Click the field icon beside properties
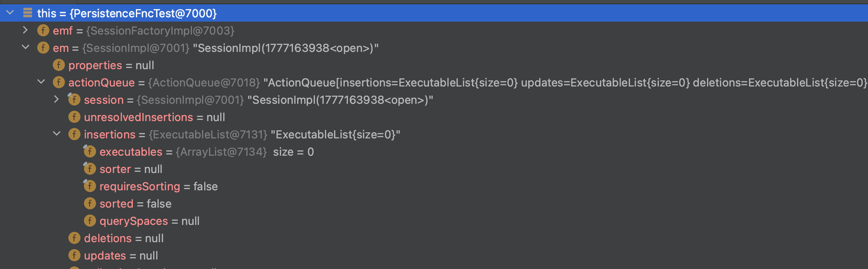Viewport: 868px width, 269px height. 59,66
